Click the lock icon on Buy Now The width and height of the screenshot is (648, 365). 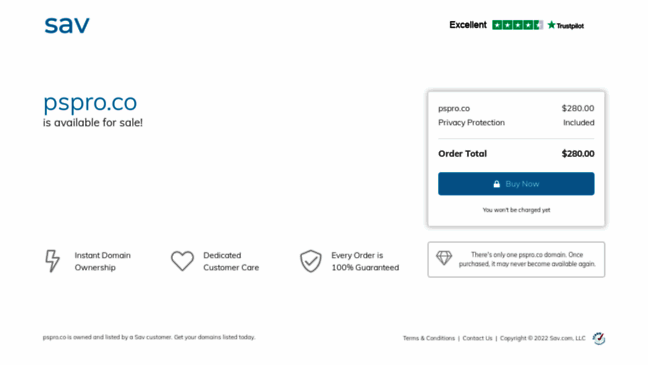click(x=497, y=184)
